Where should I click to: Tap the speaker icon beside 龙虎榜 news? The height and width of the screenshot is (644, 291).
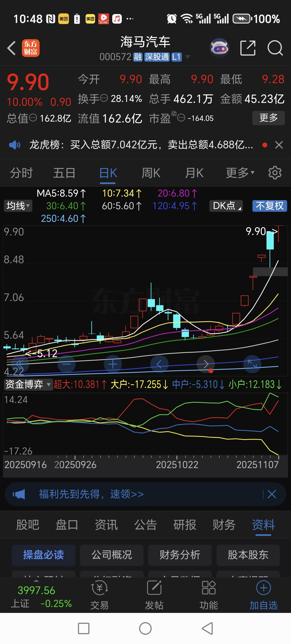(15, 145)
